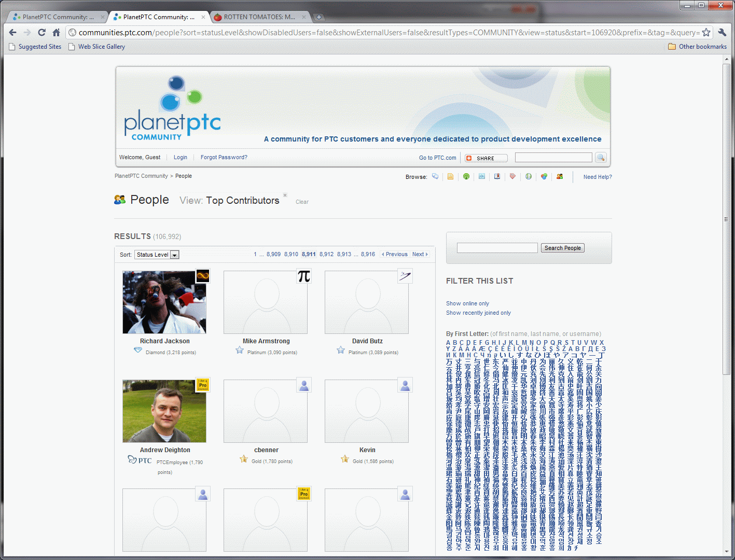Click David Butz's badge icon
Screen dimensions: 735x560
tap(405, 276)
